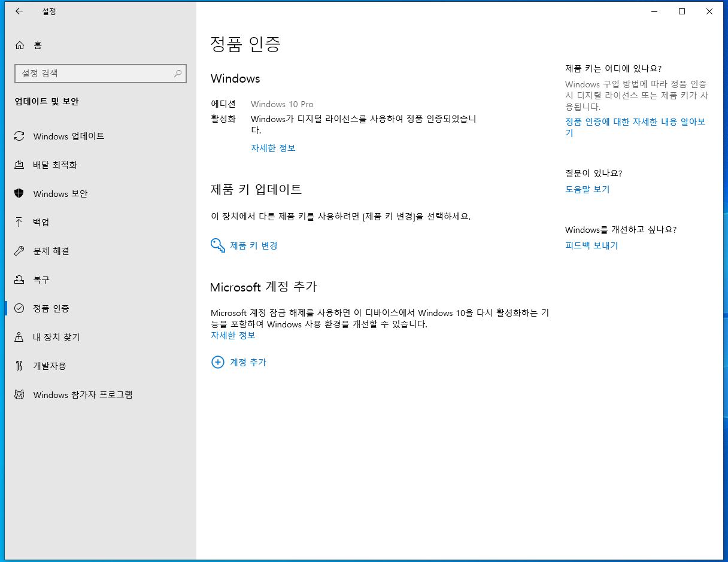Focus the 설정 검색 search box
728x562 pixels.
pyautogui.click(x=101, y=74)
